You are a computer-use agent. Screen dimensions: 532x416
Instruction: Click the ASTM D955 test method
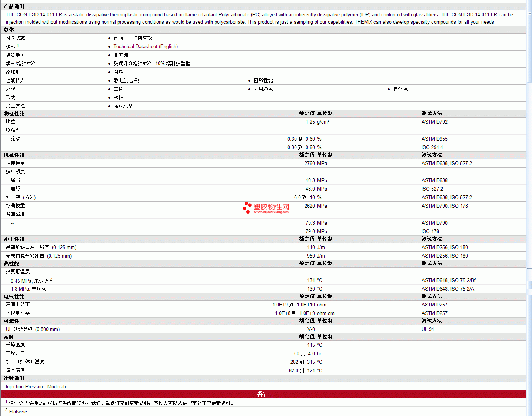pos(435,139)
